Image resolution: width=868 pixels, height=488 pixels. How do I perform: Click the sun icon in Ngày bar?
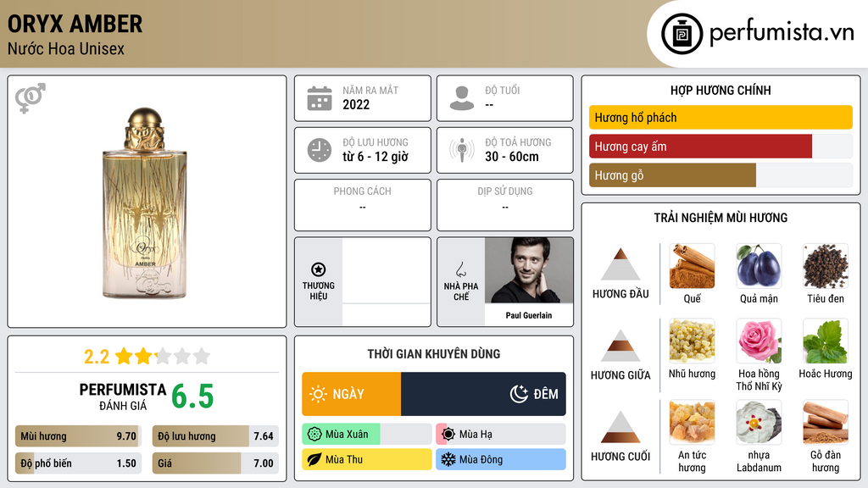(x=319, y=394)
